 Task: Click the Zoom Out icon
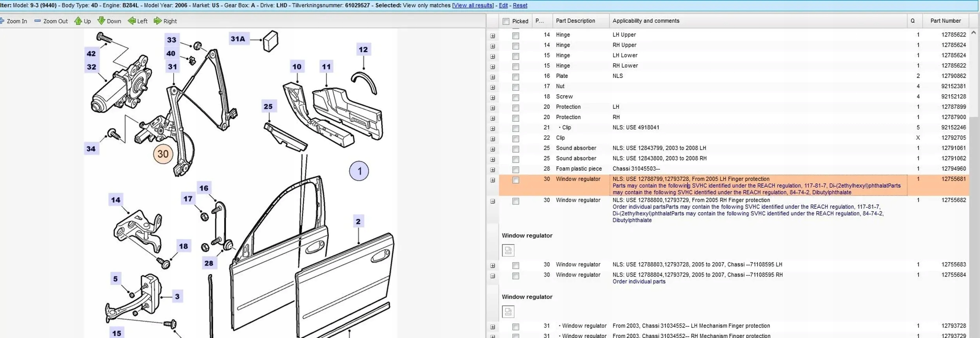coord(38,21)
